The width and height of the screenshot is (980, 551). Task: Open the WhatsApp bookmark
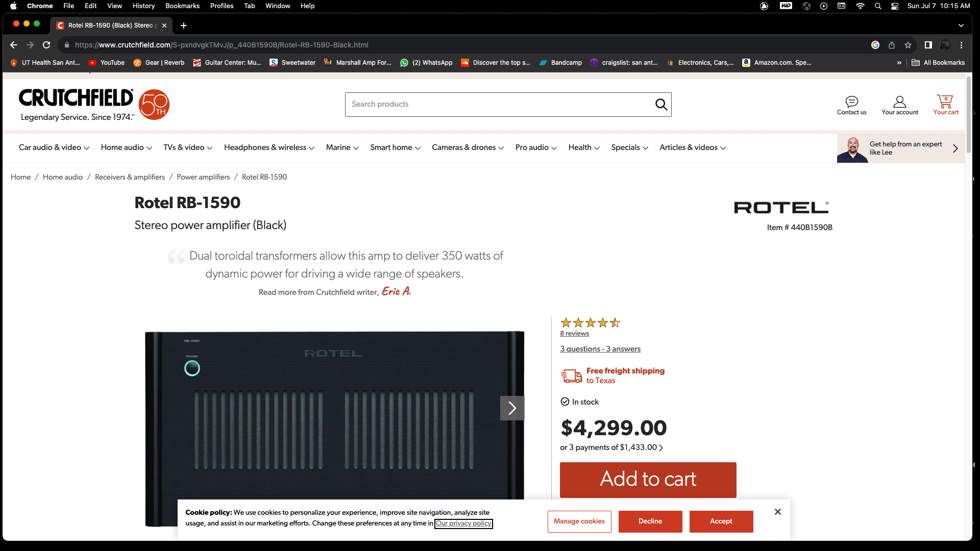[x=426, y=63]
